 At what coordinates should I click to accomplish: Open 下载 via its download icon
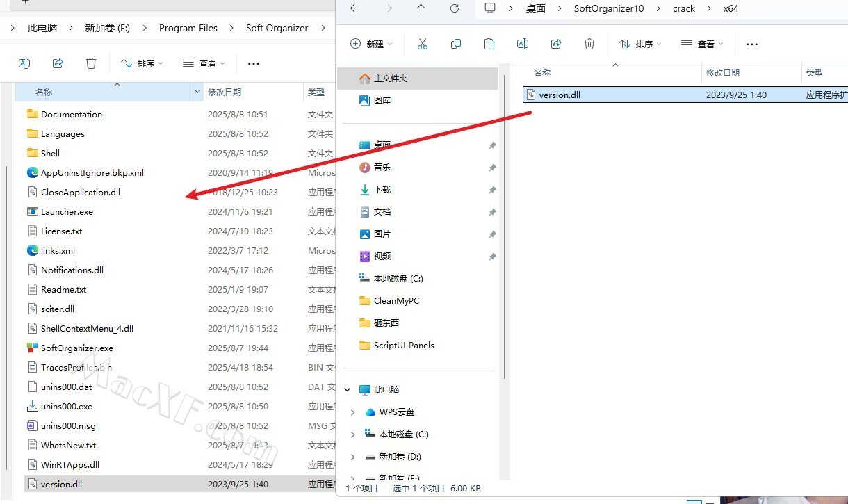(365, 189)
